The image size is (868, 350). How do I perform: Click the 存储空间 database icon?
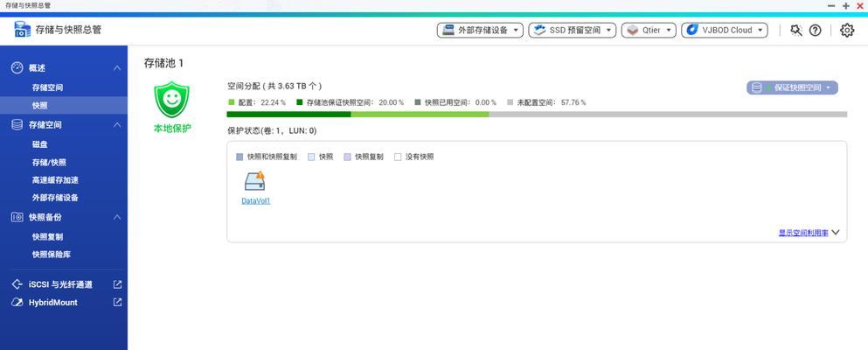coord(17,125)
